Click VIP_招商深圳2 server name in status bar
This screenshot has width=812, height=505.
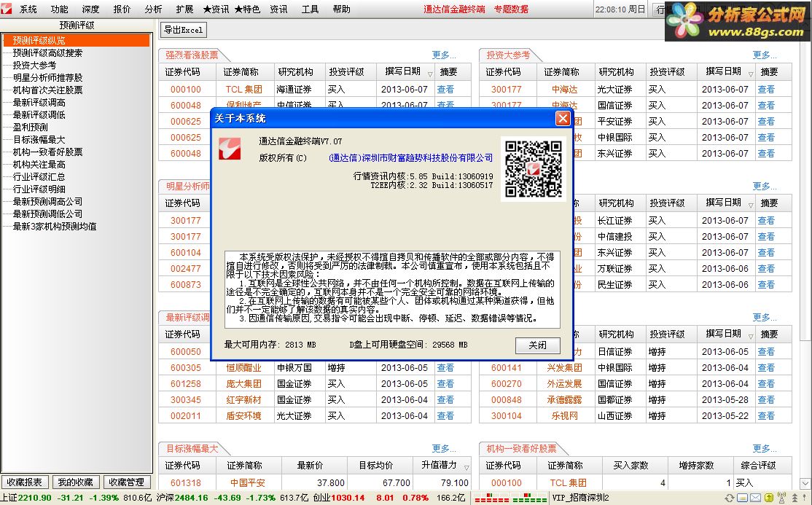(580, 498)
